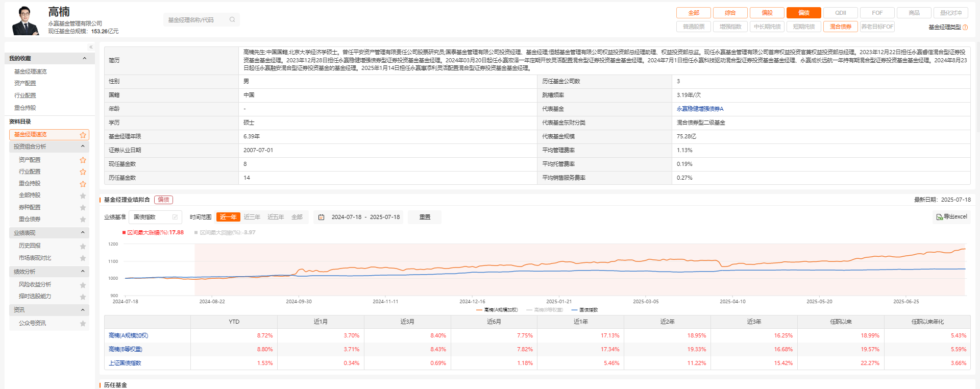The width and height of the screenshot is (980, 389).
Task: Open 风险收益分析 in the sidebar
Action: point(35,285)
